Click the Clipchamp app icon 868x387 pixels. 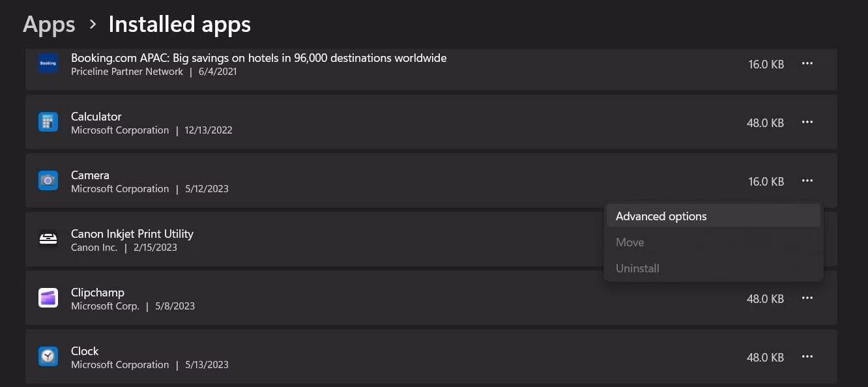pos(48,298)
